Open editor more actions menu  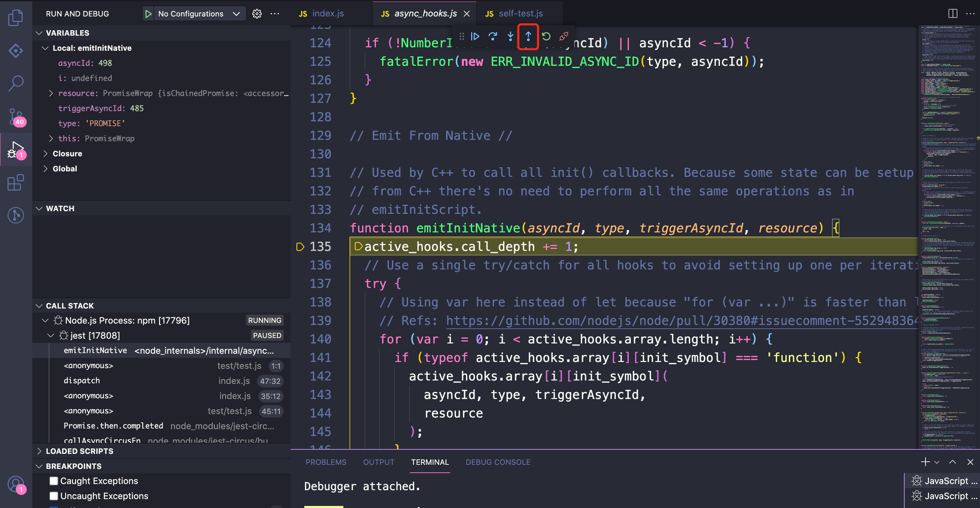click(970, 14)
